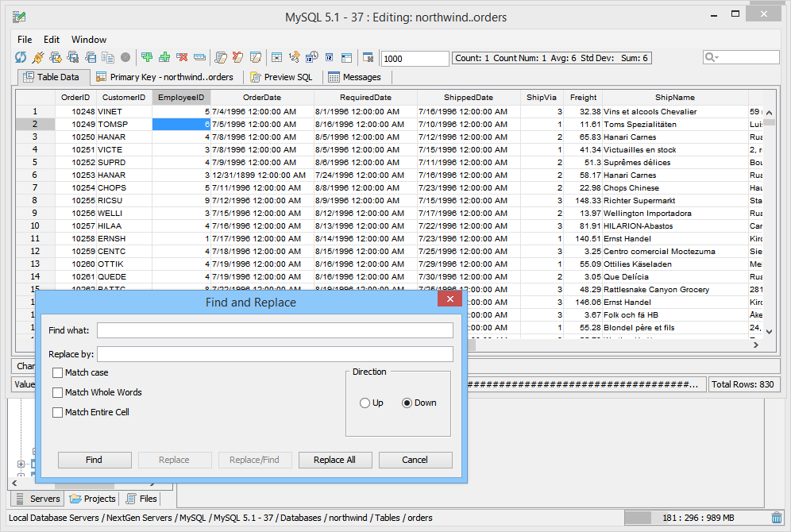The width and height of the screenshot is (791, 532).
Task: Click the search box in toolbar
Action: click(x=741, y=57)
